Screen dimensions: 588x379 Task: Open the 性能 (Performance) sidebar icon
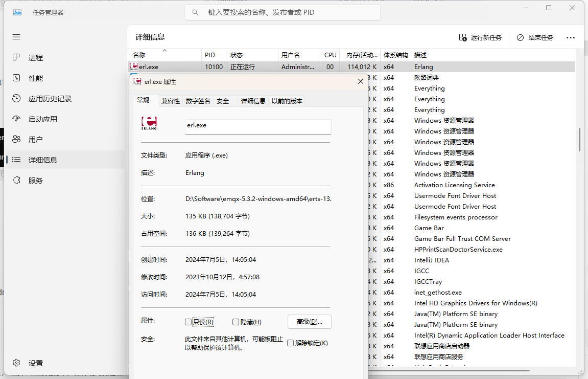(16, 78)
